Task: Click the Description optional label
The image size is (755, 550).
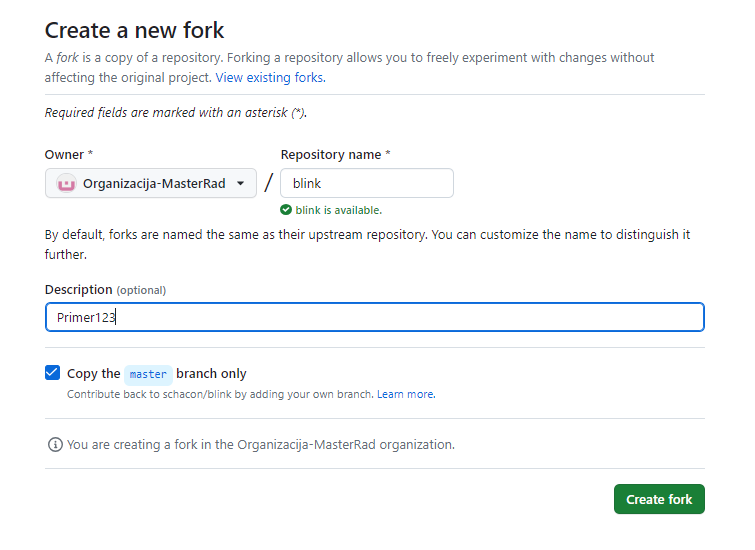Action: tap(105, 290)
